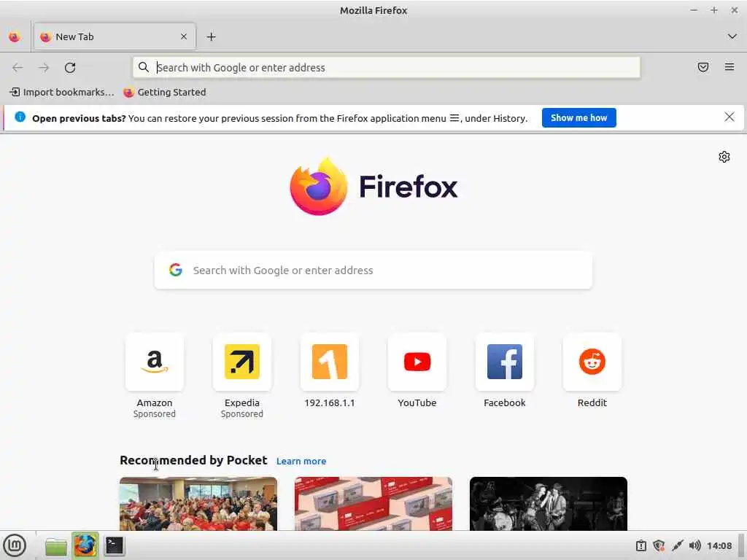This screenshot has height=560, width=747.
Task: Open the Files folder in taskbar
Action: pyautogui.click(x=56, y=545)
